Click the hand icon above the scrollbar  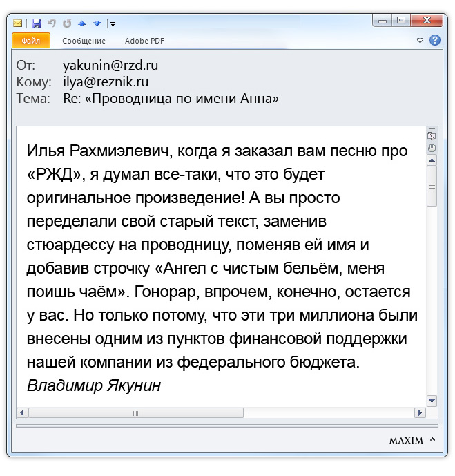432,148
